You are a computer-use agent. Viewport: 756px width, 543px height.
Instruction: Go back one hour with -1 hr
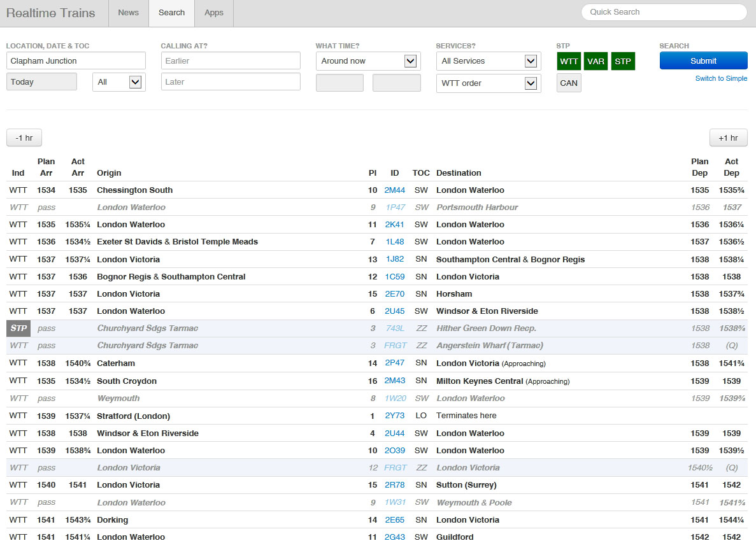click(x=24, y=138)
